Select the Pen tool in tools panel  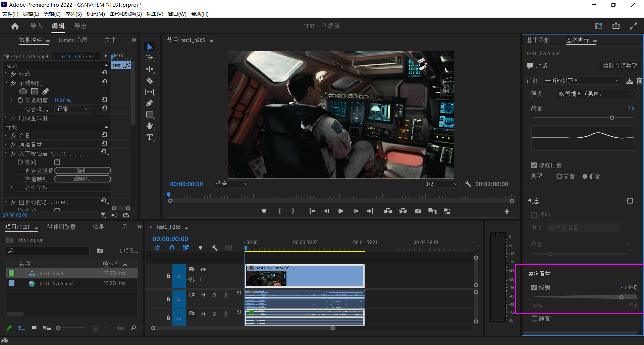click(150, 103)
